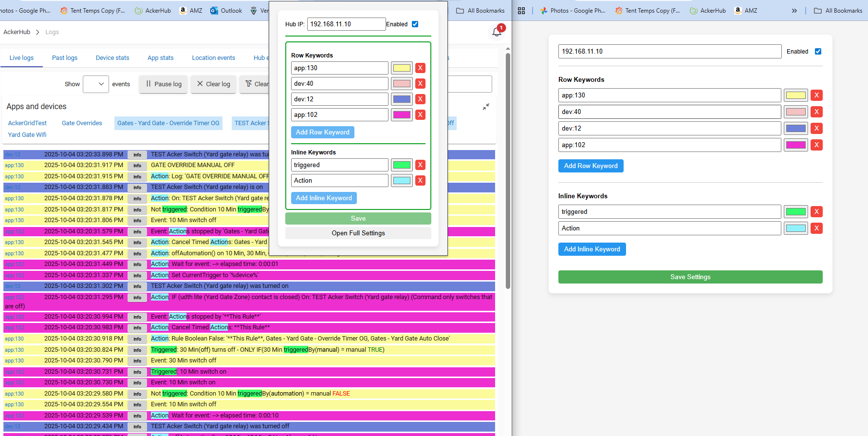Collapse the Apps and devices panel

click(486, 107)
